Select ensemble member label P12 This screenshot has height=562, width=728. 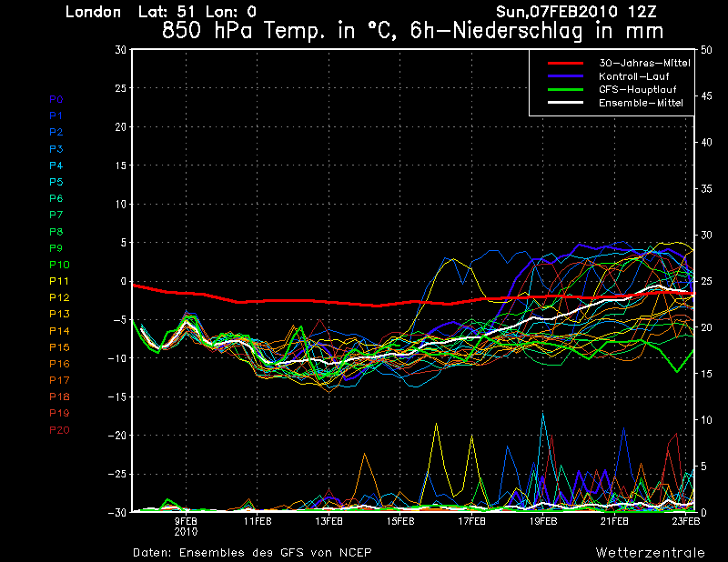tap(58, 297)
